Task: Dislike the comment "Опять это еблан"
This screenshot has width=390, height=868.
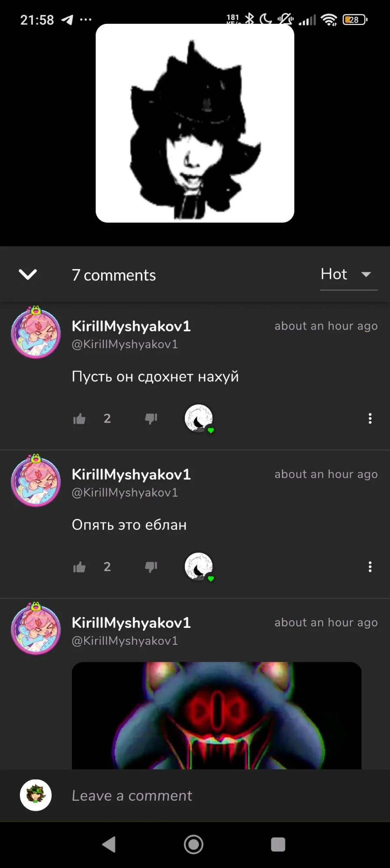Action: pyautogui.click(x=151, y=567)
